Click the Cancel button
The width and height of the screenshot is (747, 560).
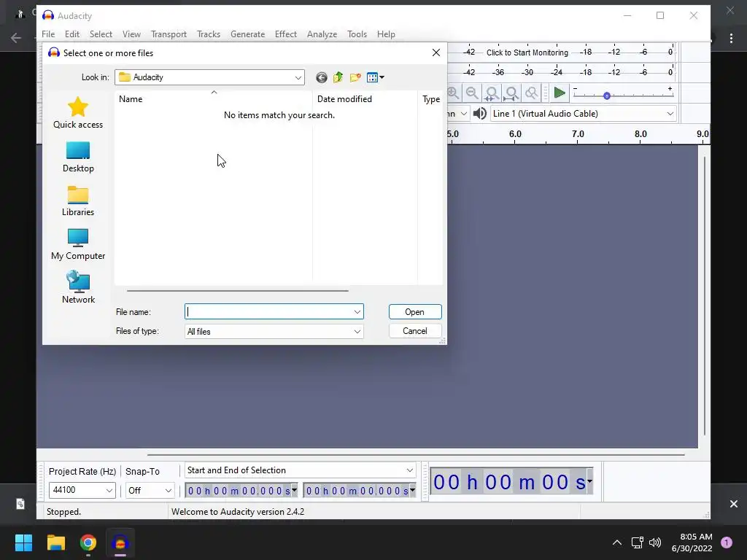click(x=415, y=331)
